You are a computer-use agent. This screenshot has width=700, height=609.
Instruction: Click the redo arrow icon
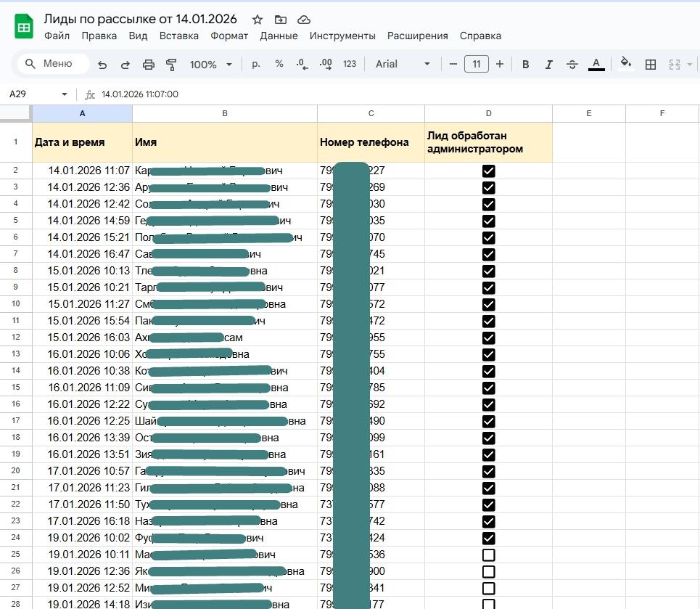pyautogui.click(x=125, y=65)
